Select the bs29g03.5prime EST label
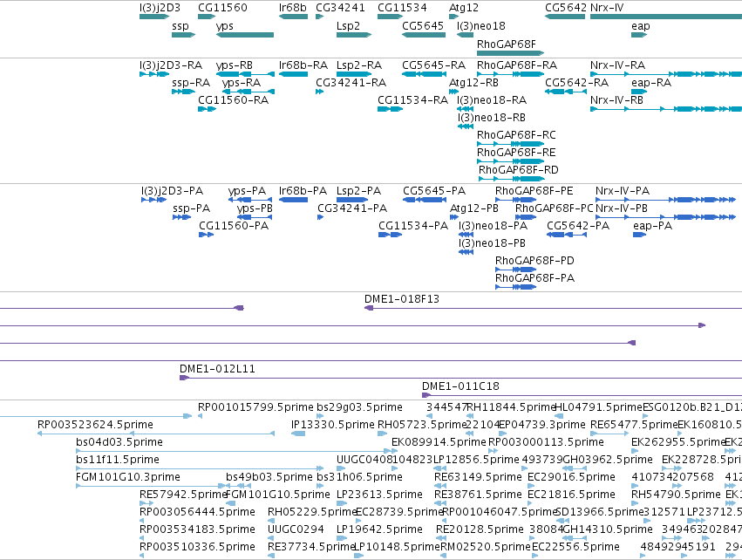 tap(359, 407)
